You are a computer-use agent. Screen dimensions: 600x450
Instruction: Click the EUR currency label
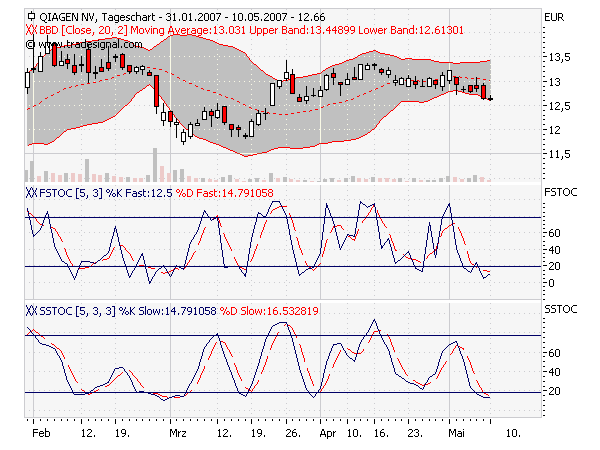coord(554,18)
